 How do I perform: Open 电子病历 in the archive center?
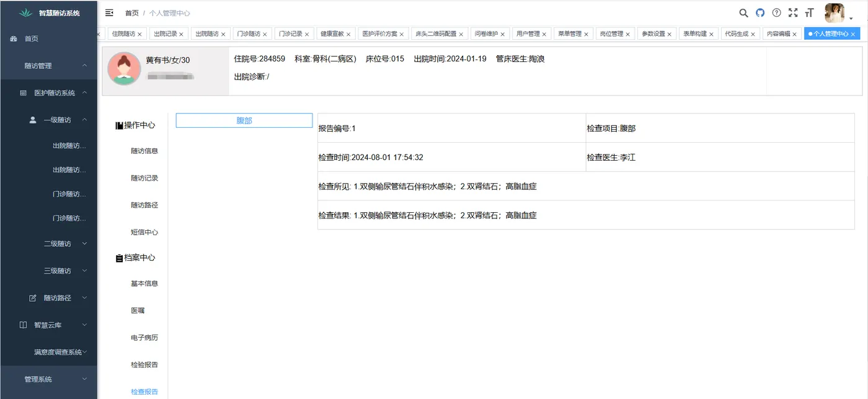tap(144, 337)
